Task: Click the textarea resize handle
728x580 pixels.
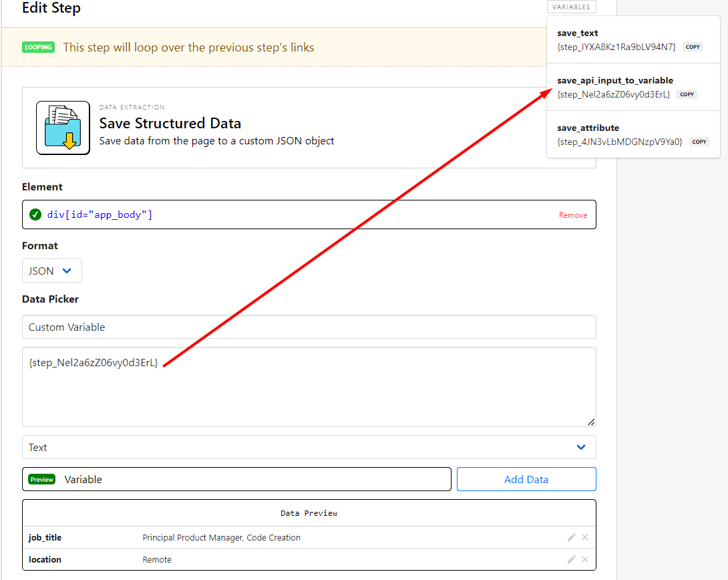Action: coord(591,422)
